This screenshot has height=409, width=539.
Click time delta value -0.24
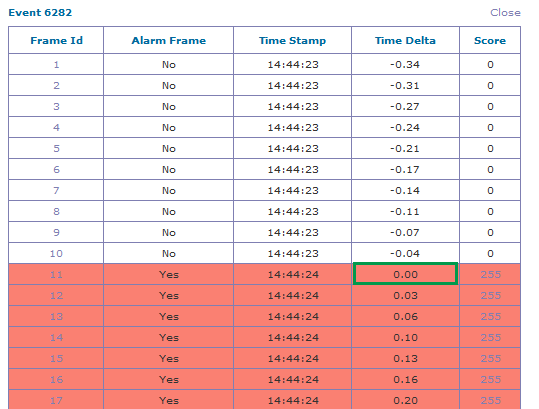tap(405, 128)
